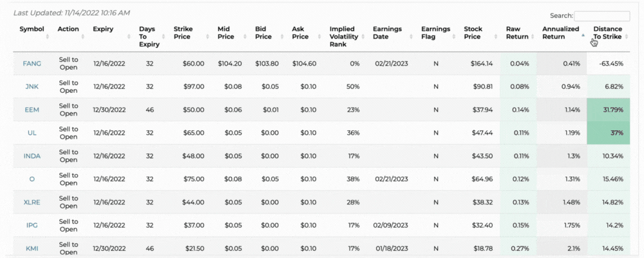Sort by Stock Price column header

[473, 32]
